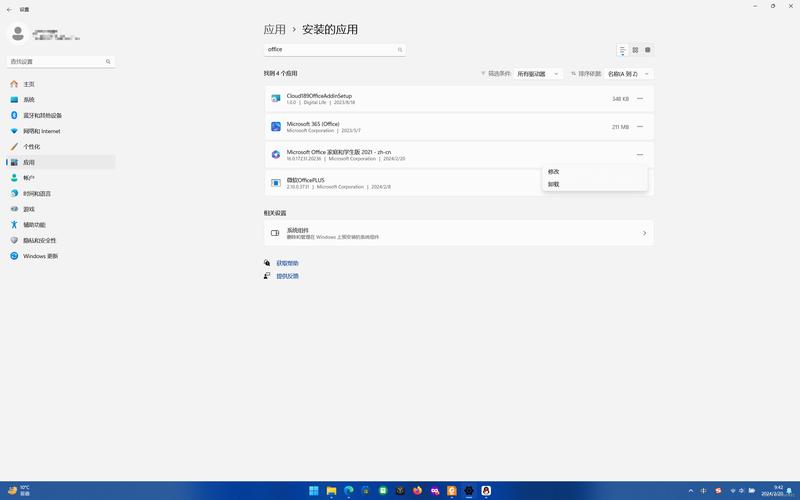800x500 pixels.
Task: Show hidden tray icons chevron
Action: [691, 491]
